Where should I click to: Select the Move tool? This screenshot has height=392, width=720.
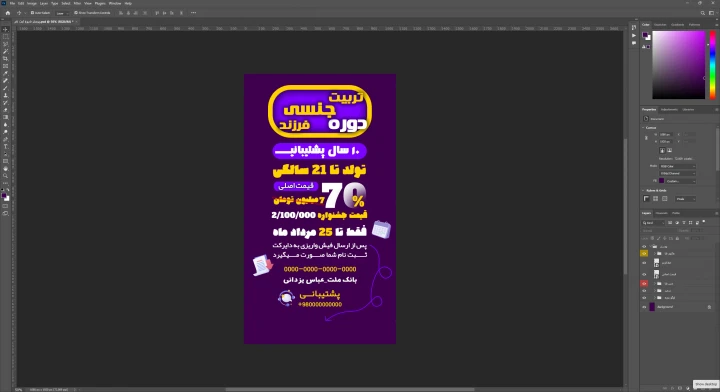6,29
